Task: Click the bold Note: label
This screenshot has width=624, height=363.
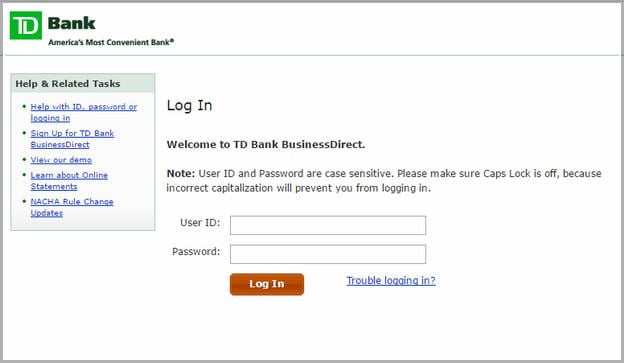Action: click(181, 174)
